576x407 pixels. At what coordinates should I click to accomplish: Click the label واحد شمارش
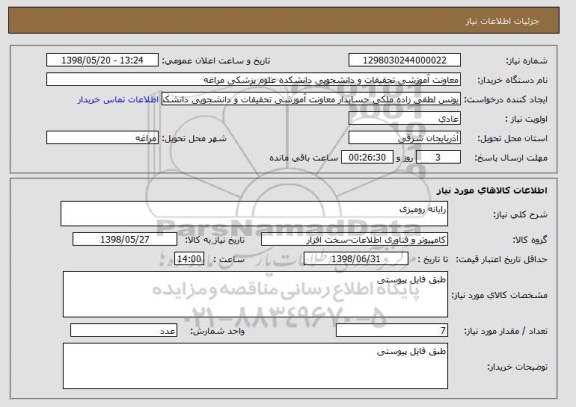pyautogui.click(x=217, y=331)
